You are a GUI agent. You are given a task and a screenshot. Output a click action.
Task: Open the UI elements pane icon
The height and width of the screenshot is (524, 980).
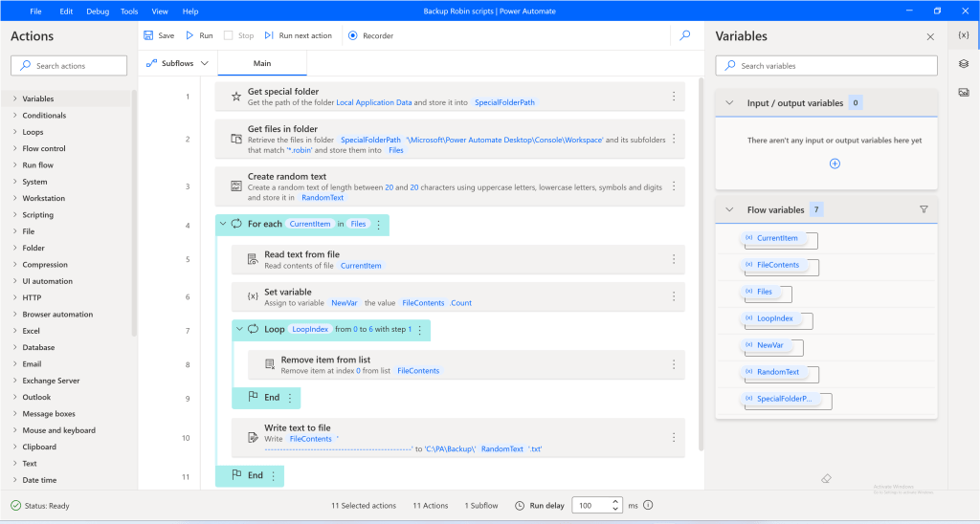[x=964, y=64]
